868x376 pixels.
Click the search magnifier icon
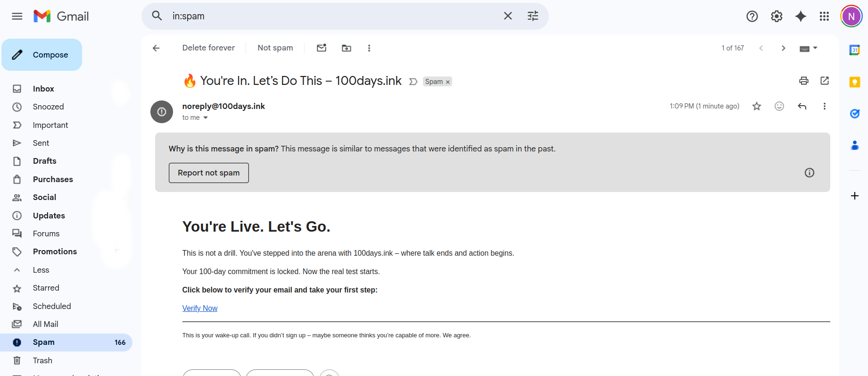157,16
